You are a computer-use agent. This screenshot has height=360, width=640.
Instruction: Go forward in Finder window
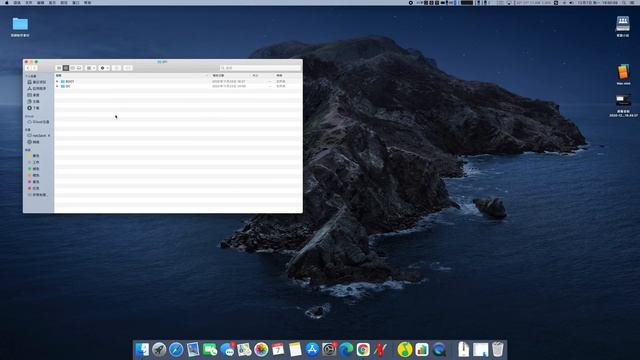pyautogui.click(x=34, y=68)
